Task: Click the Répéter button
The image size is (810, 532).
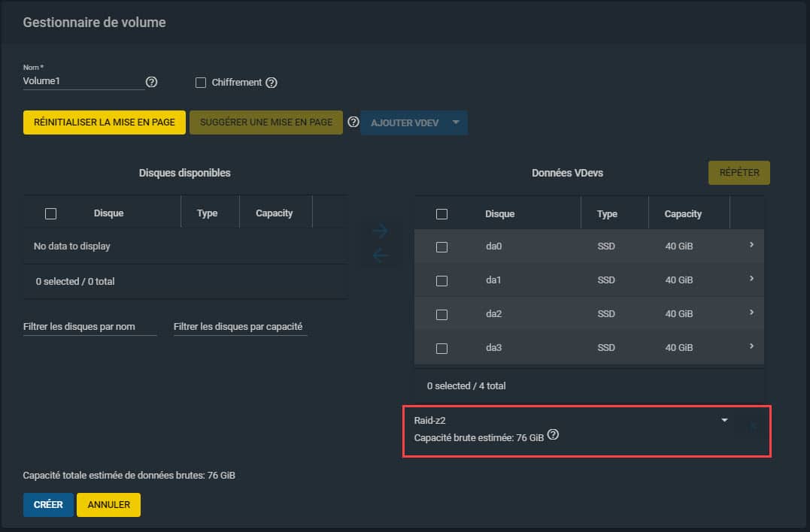Action: tap(739, 172)
